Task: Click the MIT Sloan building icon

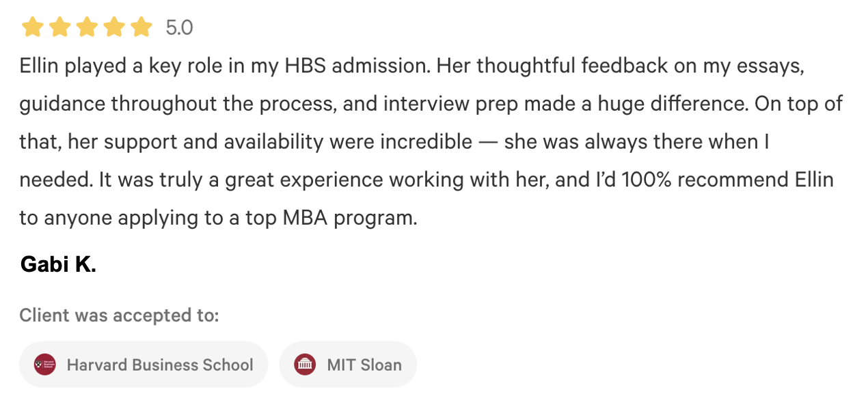Action: 305,365
